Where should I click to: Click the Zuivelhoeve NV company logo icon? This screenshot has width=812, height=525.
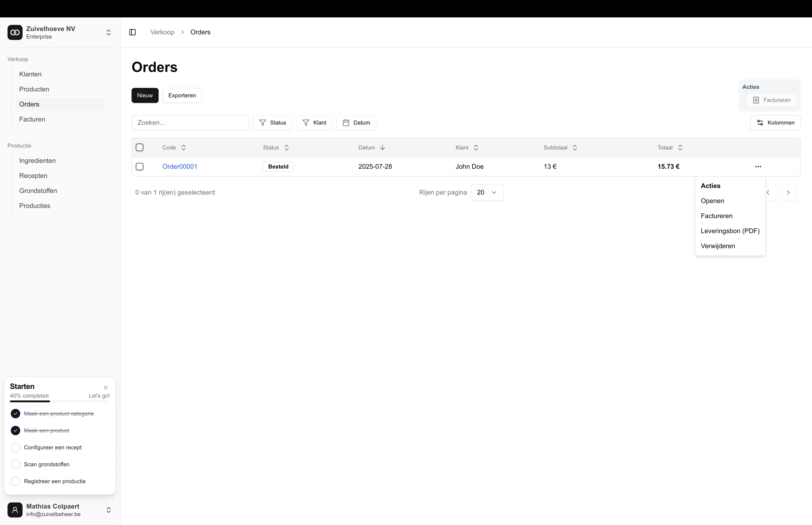15,32
